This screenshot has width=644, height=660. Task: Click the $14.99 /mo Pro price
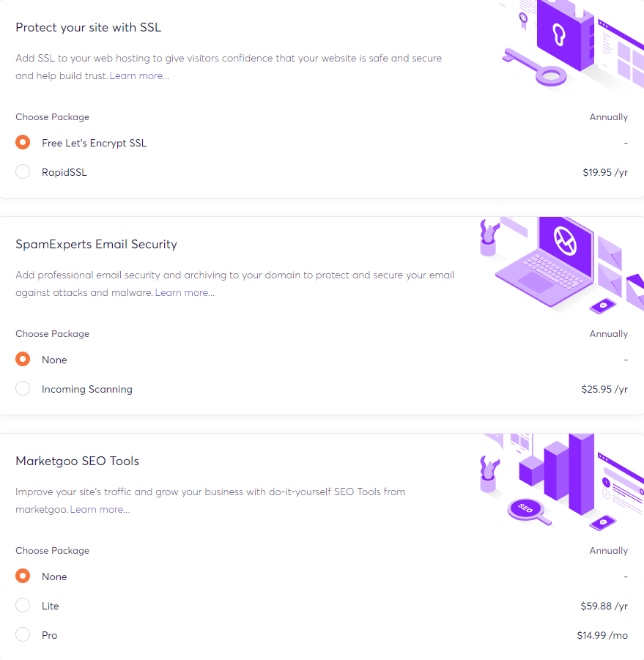[x=602, y=634]
